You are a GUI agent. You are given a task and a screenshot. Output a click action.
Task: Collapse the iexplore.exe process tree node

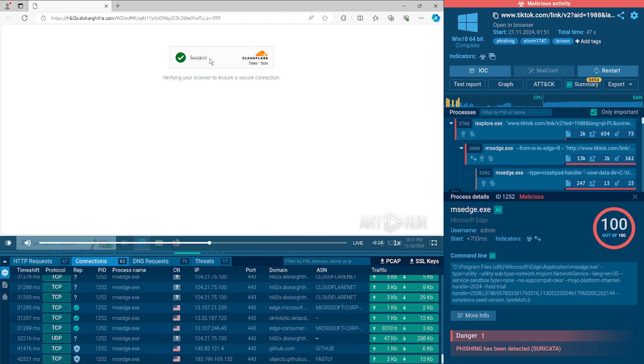(x=451, y=123)
